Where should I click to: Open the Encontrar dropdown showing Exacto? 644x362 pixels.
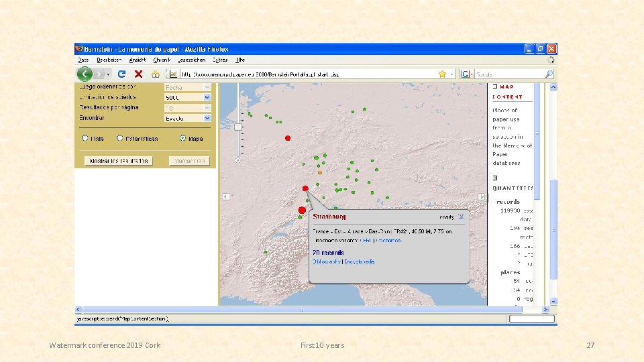pos(187,118)
